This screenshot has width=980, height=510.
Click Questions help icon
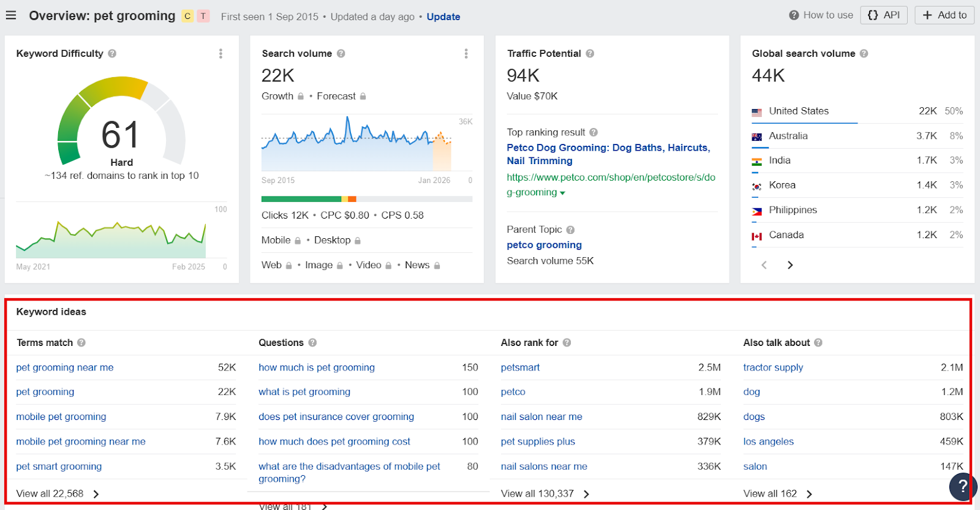312,343
